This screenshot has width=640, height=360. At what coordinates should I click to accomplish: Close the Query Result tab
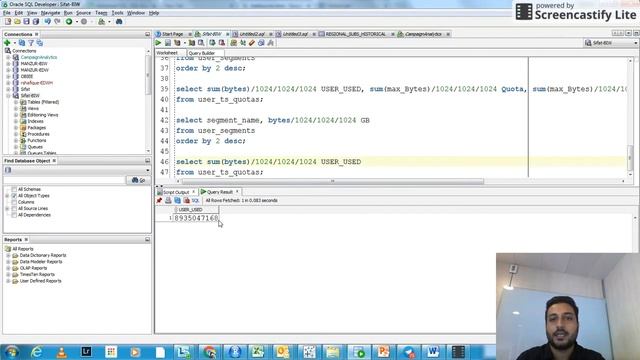[237, 191]
